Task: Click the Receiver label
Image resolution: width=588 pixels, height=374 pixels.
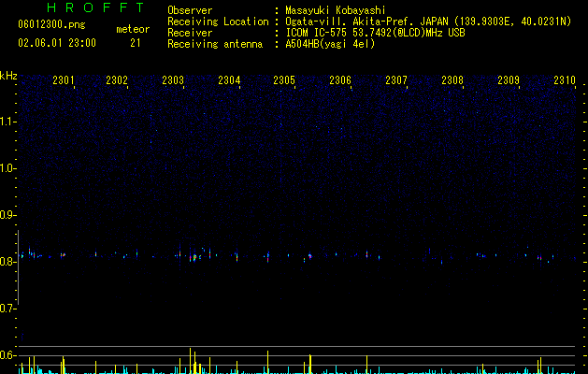Action: pos(190,33)
